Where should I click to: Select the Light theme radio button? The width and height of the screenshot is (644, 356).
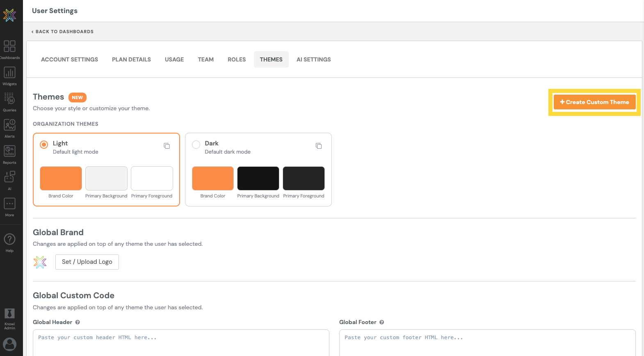(44, 145)
